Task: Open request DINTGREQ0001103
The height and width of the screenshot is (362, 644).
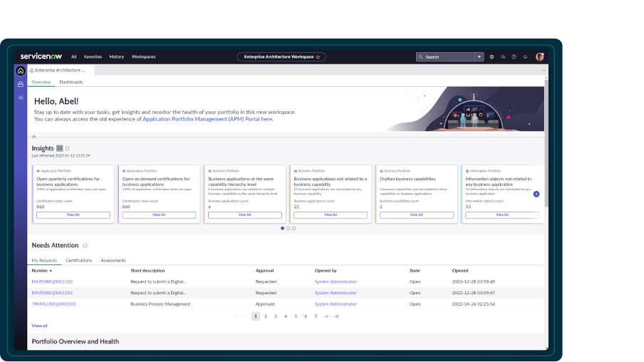Action: pyautogui.click(x=52, y=293)
